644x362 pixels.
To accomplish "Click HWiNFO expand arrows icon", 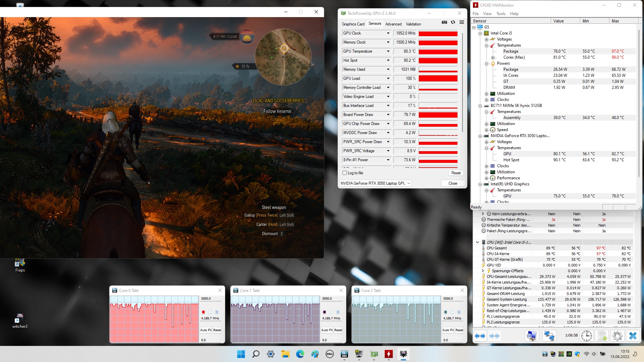I will click(x=480, y=336).
